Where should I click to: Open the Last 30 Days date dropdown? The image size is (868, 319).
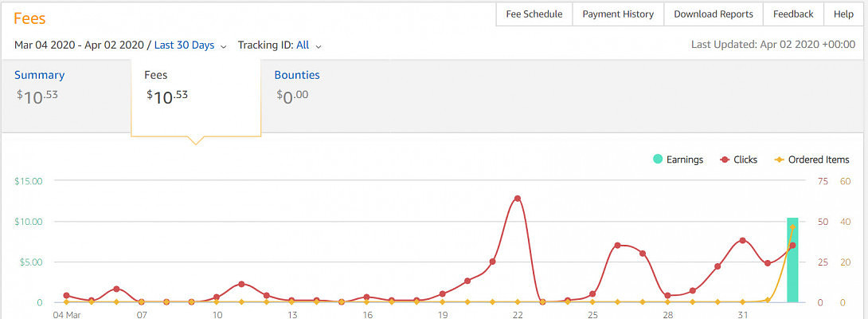pos(184,45)
